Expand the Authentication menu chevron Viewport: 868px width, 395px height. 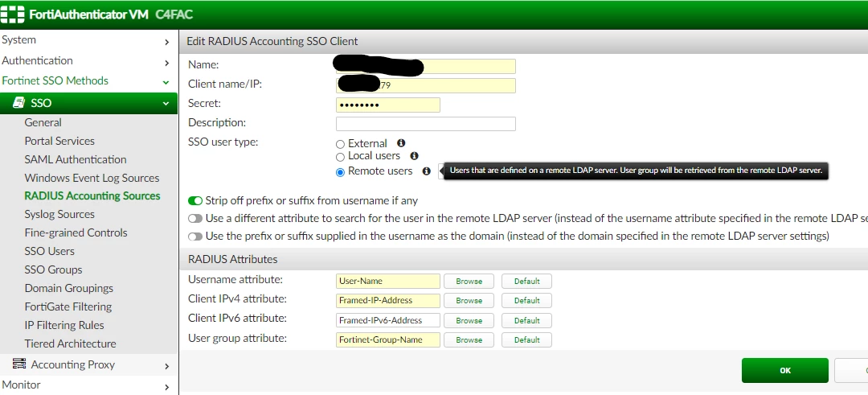click(x=166, y=62)
